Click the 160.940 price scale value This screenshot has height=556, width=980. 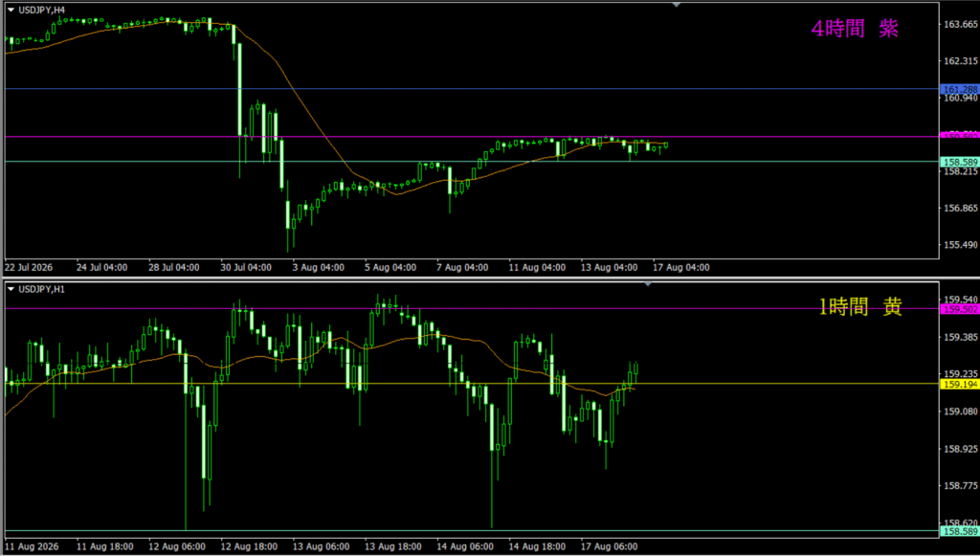961,98
